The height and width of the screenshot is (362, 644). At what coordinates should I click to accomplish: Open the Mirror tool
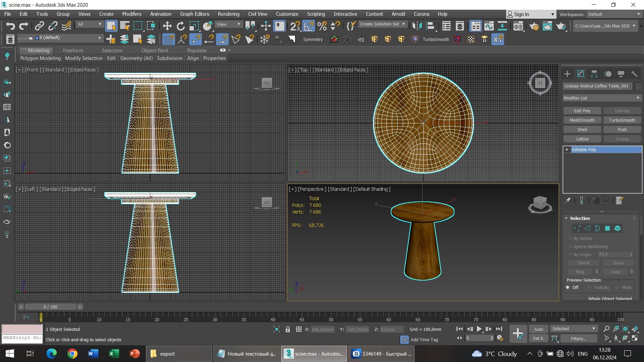point(417,26)
